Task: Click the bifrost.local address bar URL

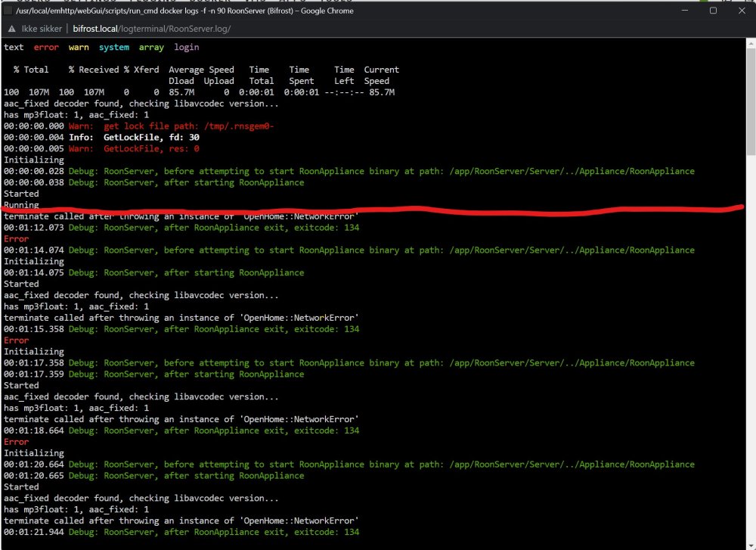Action: (x=152, y=29)
